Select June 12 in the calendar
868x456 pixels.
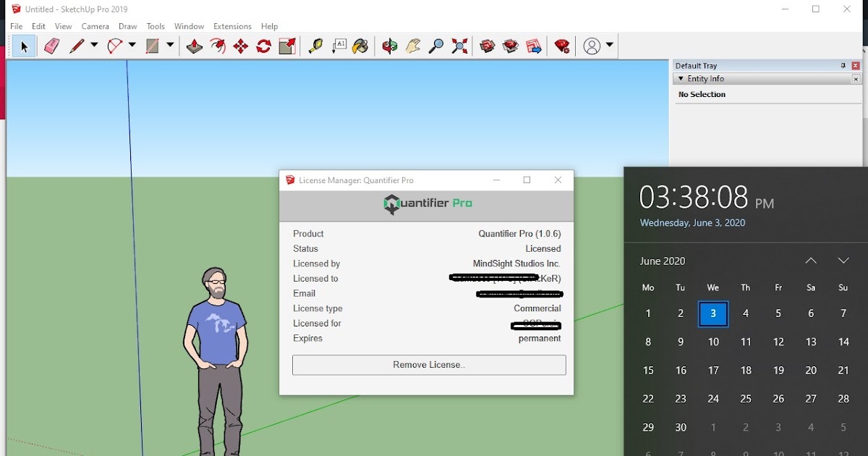coord(778,342)
